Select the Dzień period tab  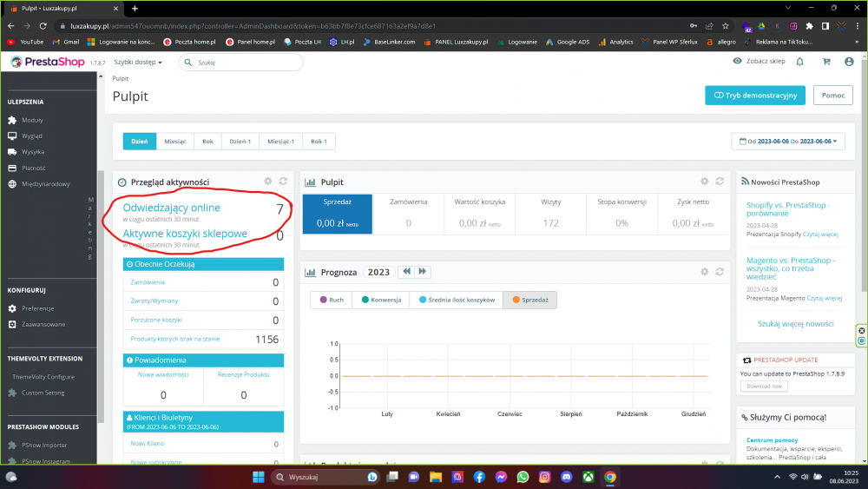click(x=140, y=142)
